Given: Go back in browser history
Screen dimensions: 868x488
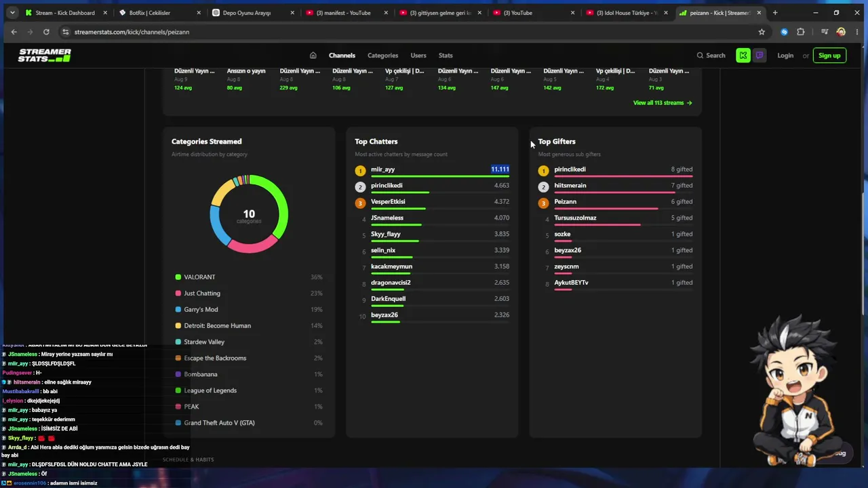Looking at the screenshot, I should tap(14, 32).
